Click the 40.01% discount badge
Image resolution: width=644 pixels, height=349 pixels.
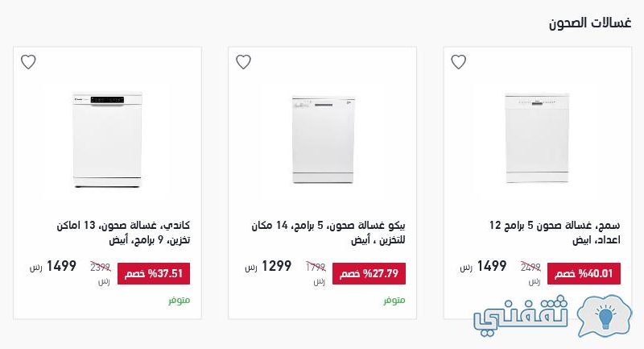coord(584,274)
